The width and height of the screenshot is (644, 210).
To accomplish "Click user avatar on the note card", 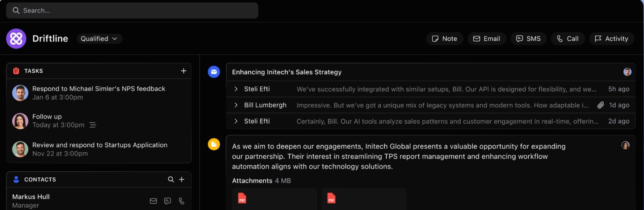I will (x=625, y=145).
